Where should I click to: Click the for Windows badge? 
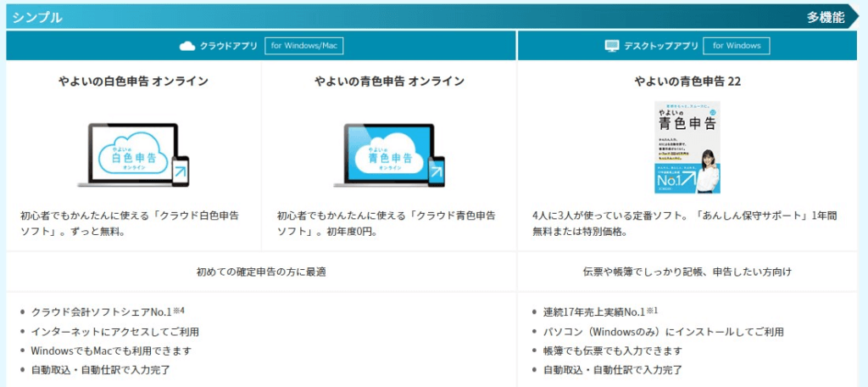737,46
